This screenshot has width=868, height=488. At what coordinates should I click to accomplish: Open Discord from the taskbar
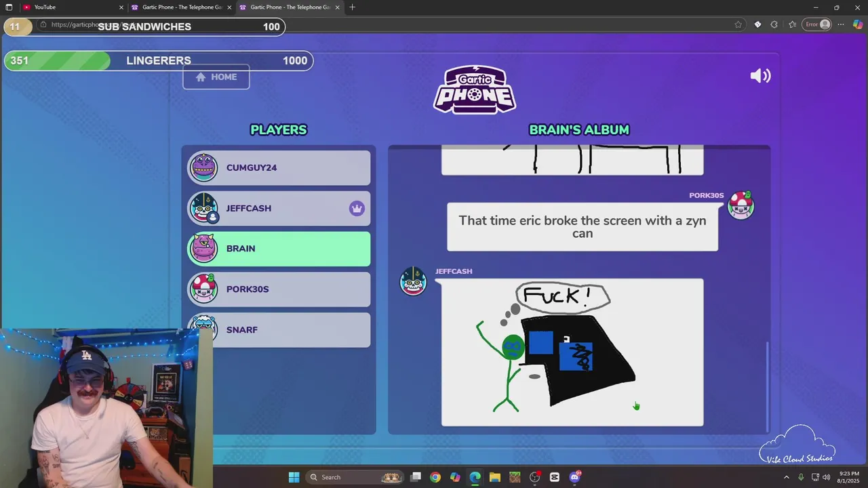point(575,477)
